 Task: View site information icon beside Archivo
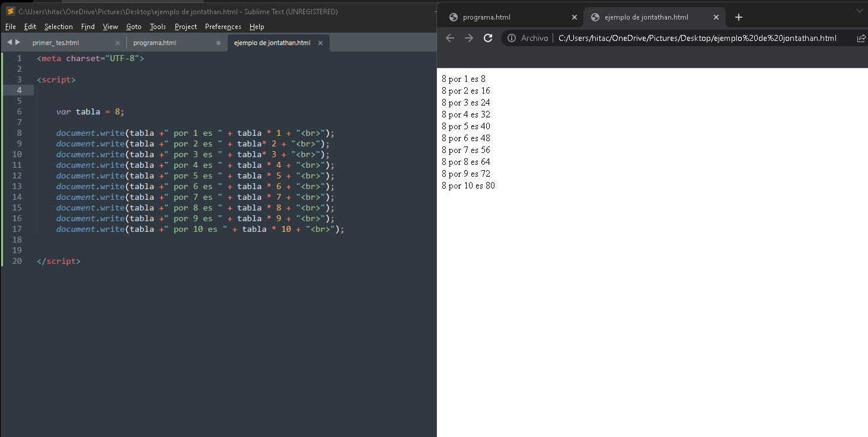(x=512, y=38)
